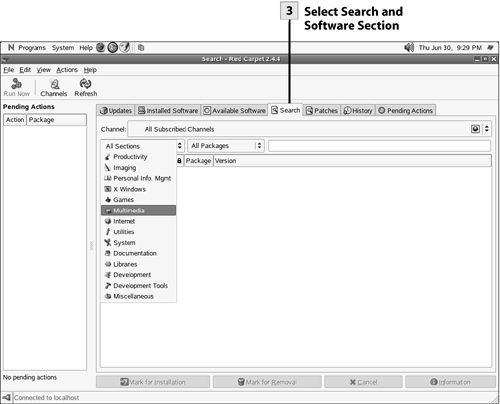Image resolution: width=500 pixels, height=404 pixels.
Task: Click the Refresh toolbar icon
Action: point(85,84)
